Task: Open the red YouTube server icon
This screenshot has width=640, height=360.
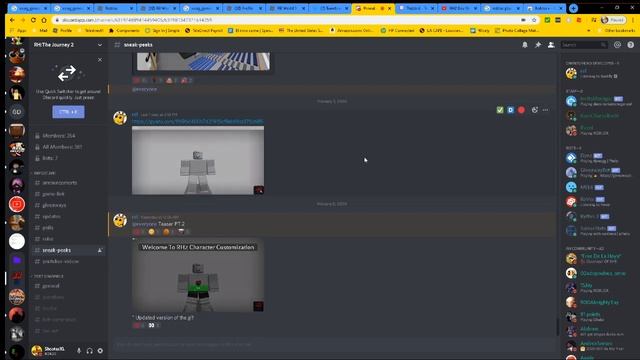Action: click(17, 204)
